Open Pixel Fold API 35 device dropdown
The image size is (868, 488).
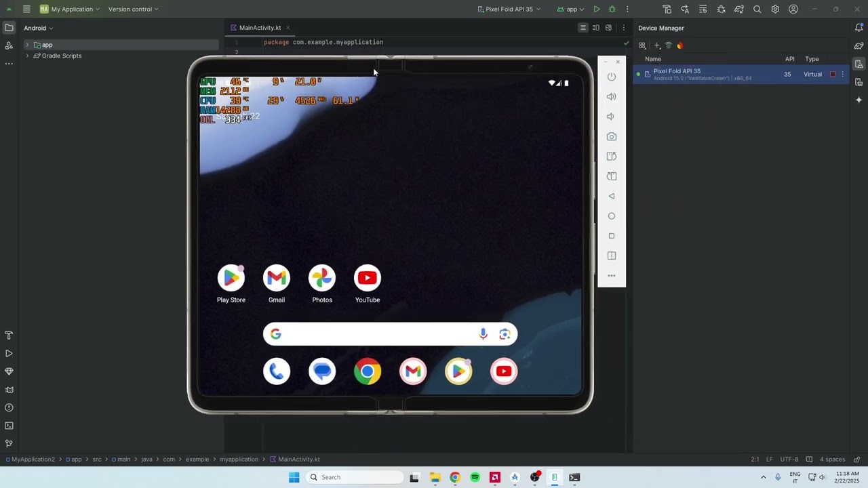pos(509,9)
